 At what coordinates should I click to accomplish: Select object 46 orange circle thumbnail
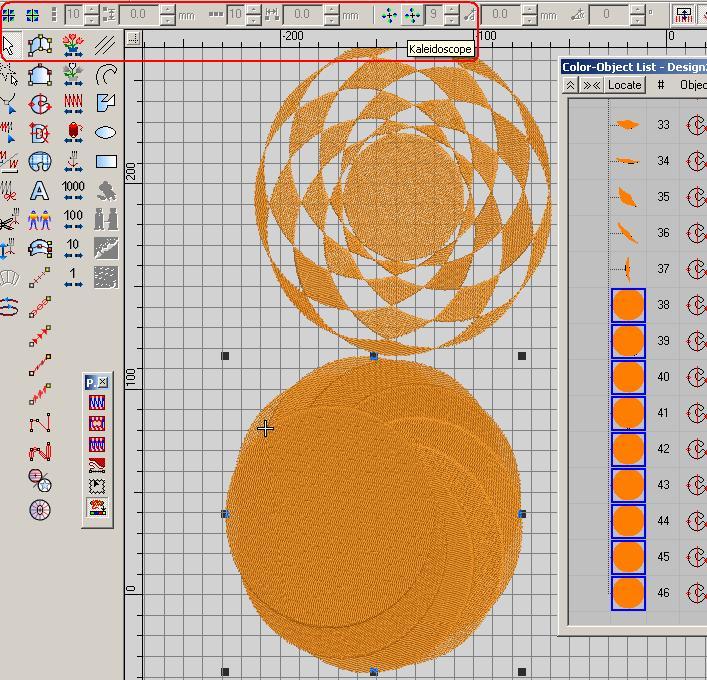click(x=628, y=593)
